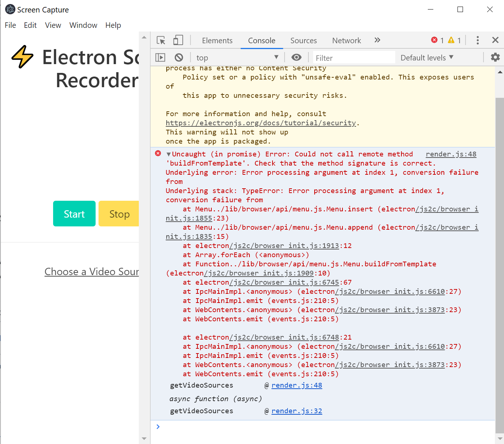Open the DevTools three-dot menu
Screen dimensions: 504x444
(x=478, y=40)
